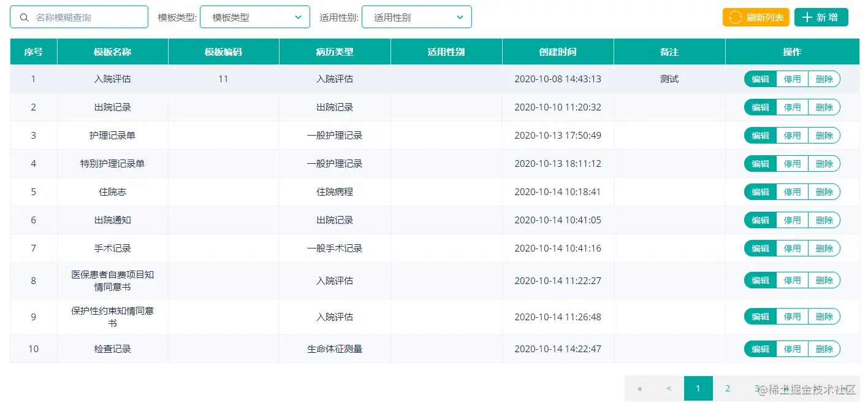This screenshot has width=868, height=408.
Task: Disable the 出院记录 template in row 2
Action: click(x=792, y=107)
